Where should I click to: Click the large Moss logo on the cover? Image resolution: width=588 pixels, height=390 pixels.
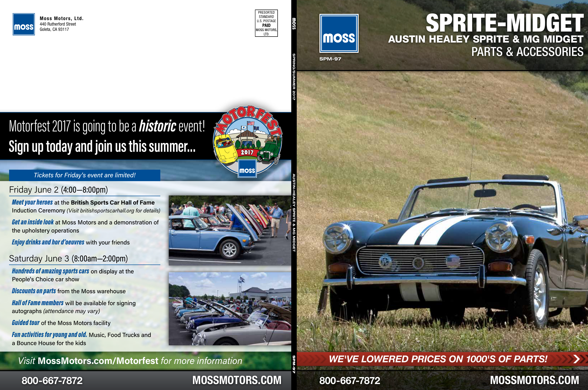tap(339, 33)
